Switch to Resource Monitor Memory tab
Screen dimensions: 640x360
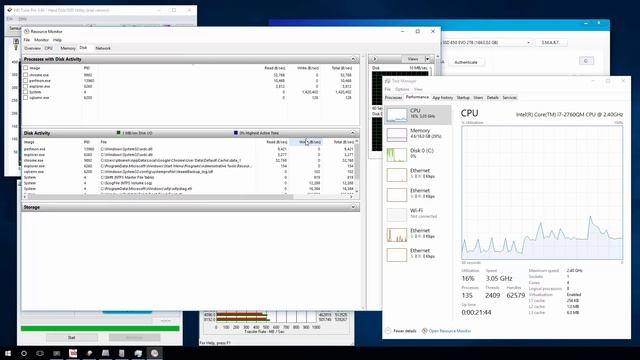point(68,48)
